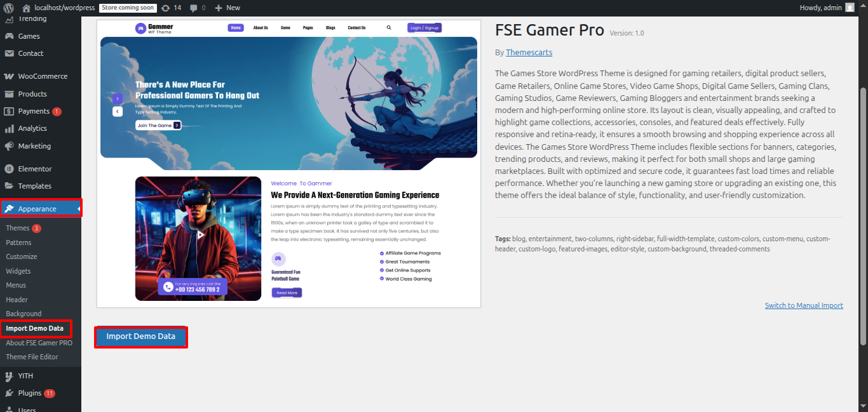Follow the Switch to Manual Import link
The height and width of the screenshot is (412, 868).
[804, 305]
